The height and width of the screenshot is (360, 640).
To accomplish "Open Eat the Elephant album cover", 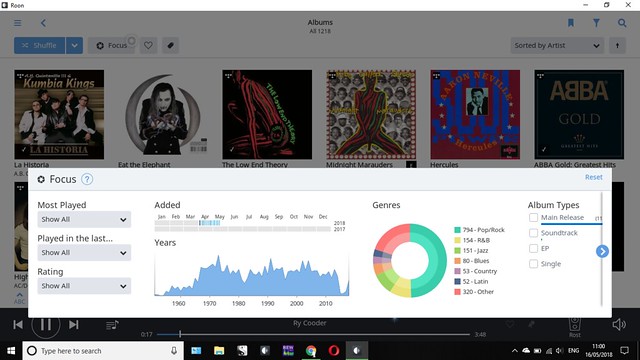I will click(x=163, y=114).
